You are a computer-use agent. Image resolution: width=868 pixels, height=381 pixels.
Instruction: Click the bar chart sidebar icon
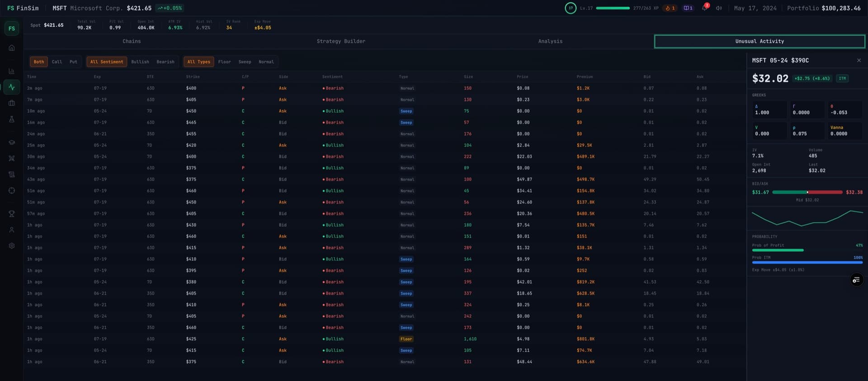point(12,71)
